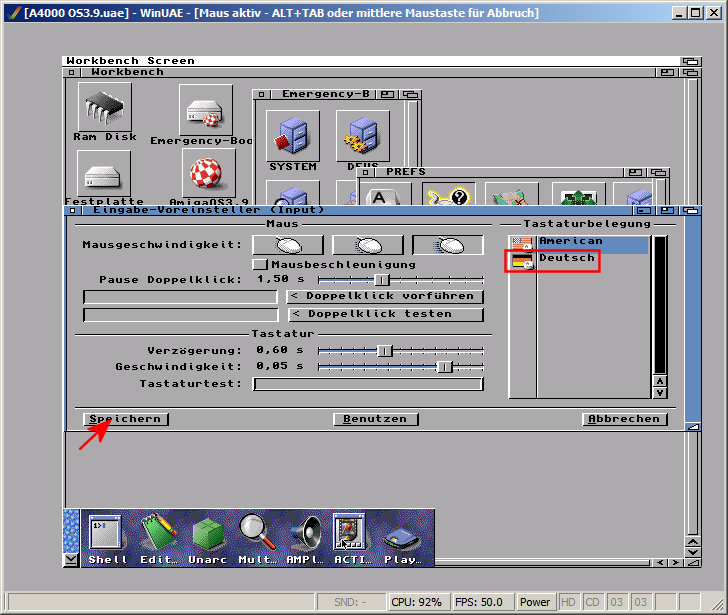Launch Unarc from the dock
The height and width of the screenshot is (615, 728).
click(208, 539)
